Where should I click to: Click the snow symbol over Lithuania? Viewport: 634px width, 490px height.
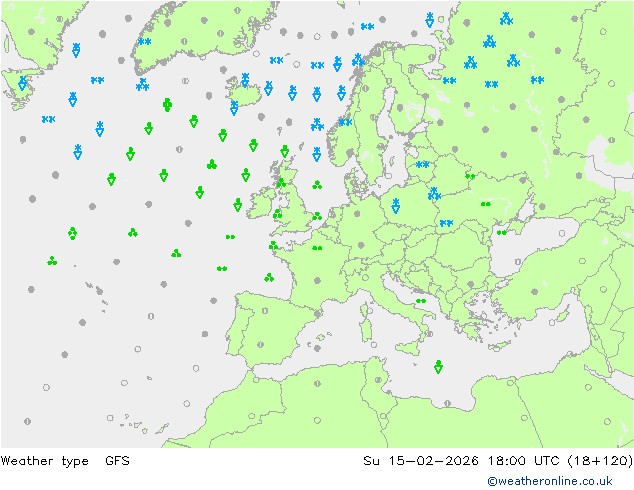coord(422,165)
